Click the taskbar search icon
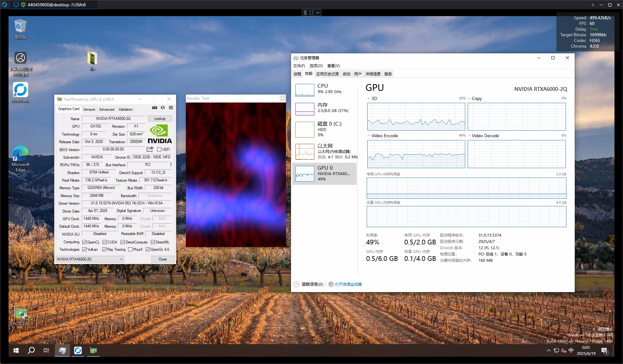Image resolution: width=623 pixels, height=364 pixels. [x=31, y=350]
